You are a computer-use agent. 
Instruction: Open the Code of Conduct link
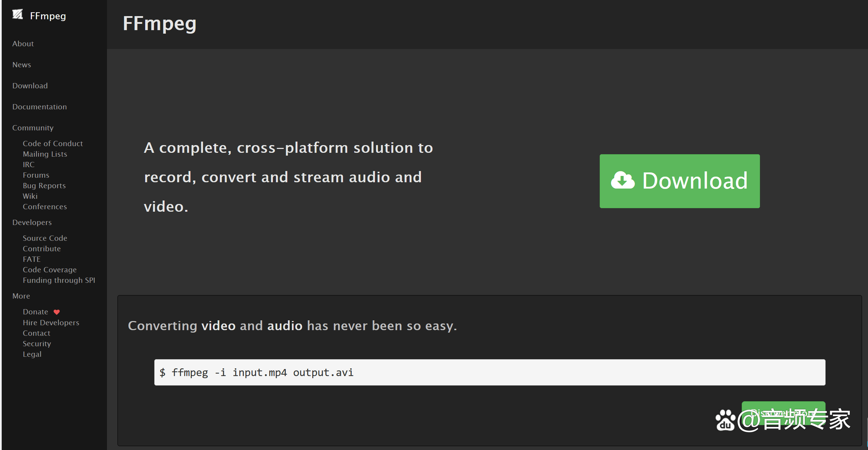point(53,144)
